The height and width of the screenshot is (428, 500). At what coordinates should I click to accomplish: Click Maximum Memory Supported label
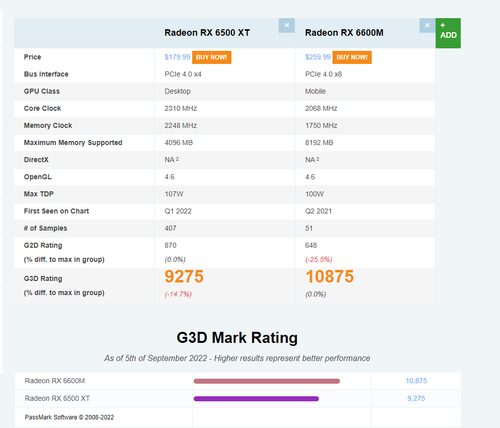click(73, 143)
